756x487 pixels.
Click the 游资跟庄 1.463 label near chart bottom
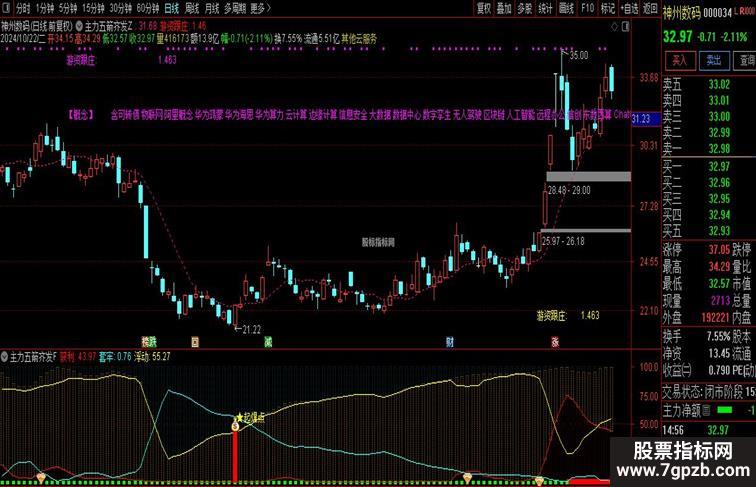[568, 316]
